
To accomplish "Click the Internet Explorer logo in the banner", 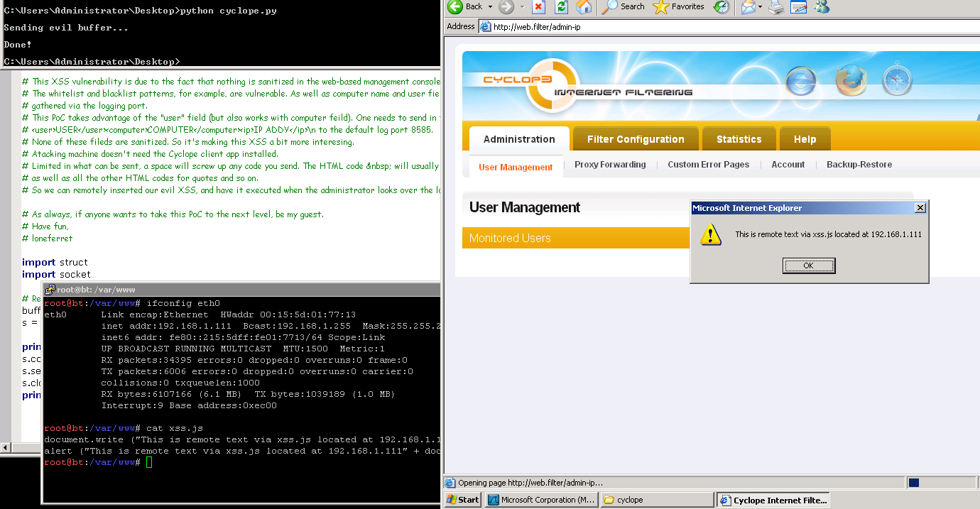I will click(x=800, y=82).
